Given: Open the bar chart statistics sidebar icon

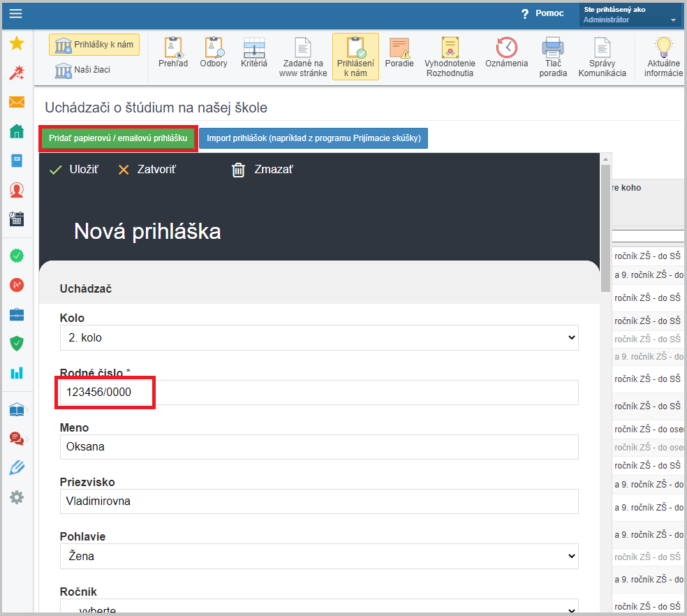Looking at the screenshot, I should (x=17, y=373).
